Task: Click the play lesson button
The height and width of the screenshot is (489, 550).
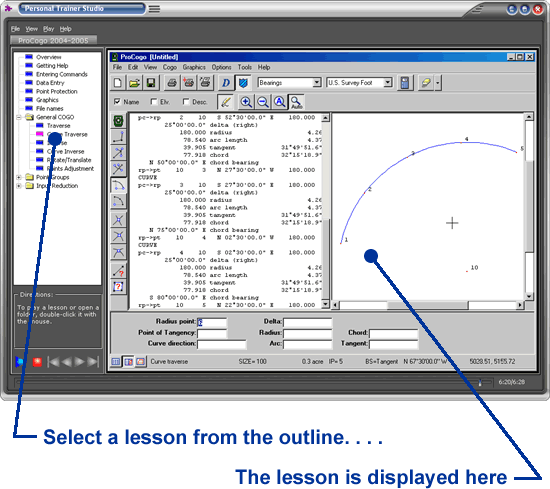Action: (x=19, y=362)
